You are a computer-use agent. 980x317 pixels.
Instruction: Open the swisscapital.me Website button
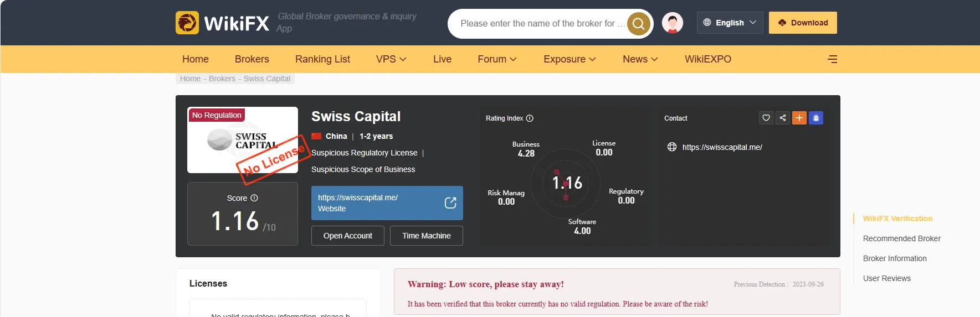click(x=387, y=203)
